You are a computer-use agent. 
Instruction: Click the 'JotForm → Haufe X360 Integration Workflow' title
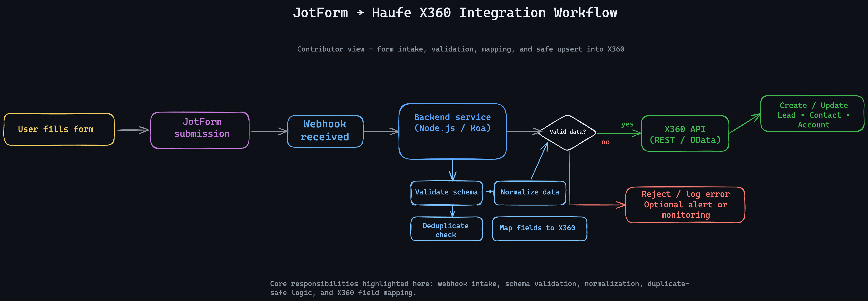[455, 13]
